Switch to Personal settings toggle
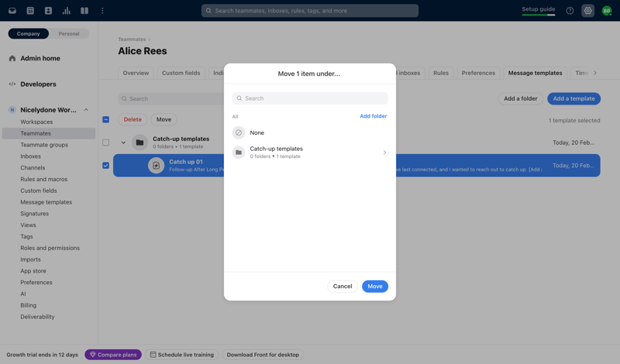Viewport: 620px width, 364px height. (69, 33)
